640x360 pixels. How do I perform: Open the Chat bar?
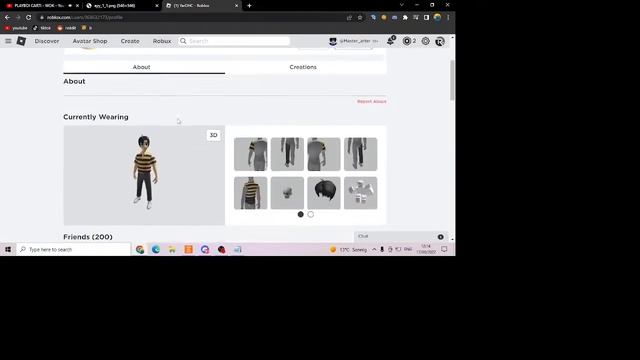coord(400,236)
